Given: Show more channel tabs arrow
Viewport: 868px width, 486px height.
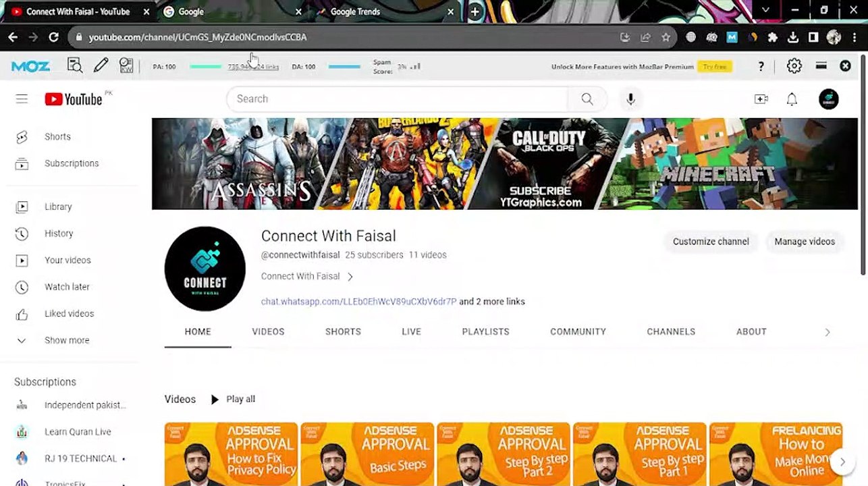Looking at the screenshot, I should point(828,332).
